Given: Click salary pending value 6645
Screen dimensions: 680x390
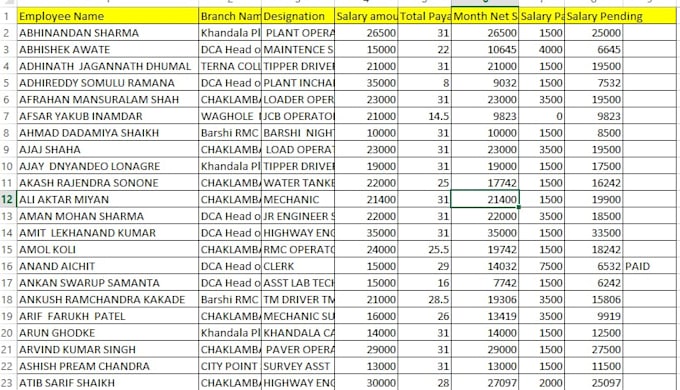Looking at the screenshot, I should coord(594,49).
